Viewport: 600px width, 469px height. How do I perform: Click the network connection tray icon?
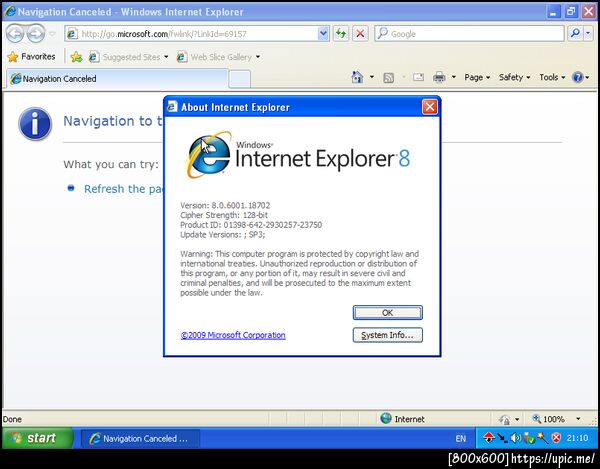tap(502, 438)
